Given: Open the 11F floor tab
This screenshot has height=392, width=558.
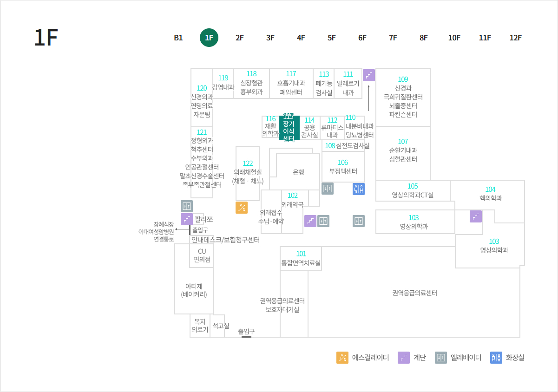Looking at the screenshot, I should click(x=485, y=38).
